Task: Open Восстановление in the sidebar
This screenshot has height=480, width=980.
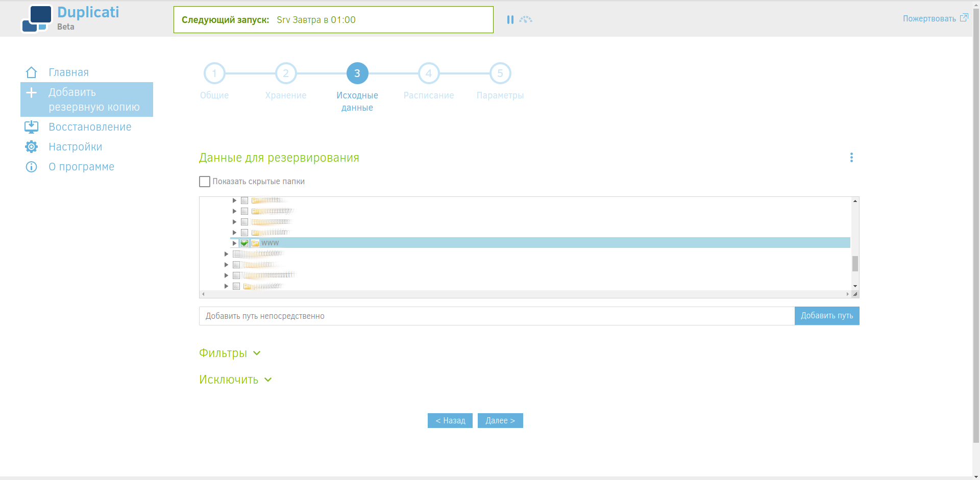Action: pyautogui.click(x=90, y=127)
